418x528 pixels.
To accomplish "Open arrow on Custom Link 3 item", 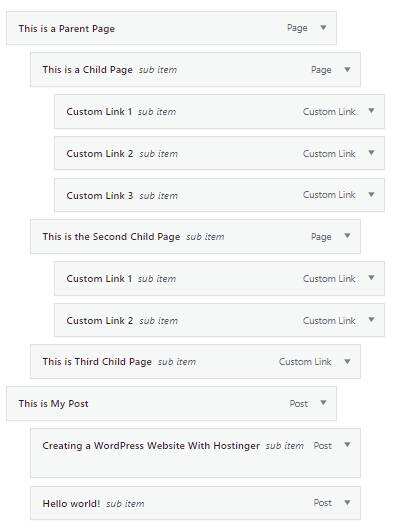I will [x=371, y=194].
